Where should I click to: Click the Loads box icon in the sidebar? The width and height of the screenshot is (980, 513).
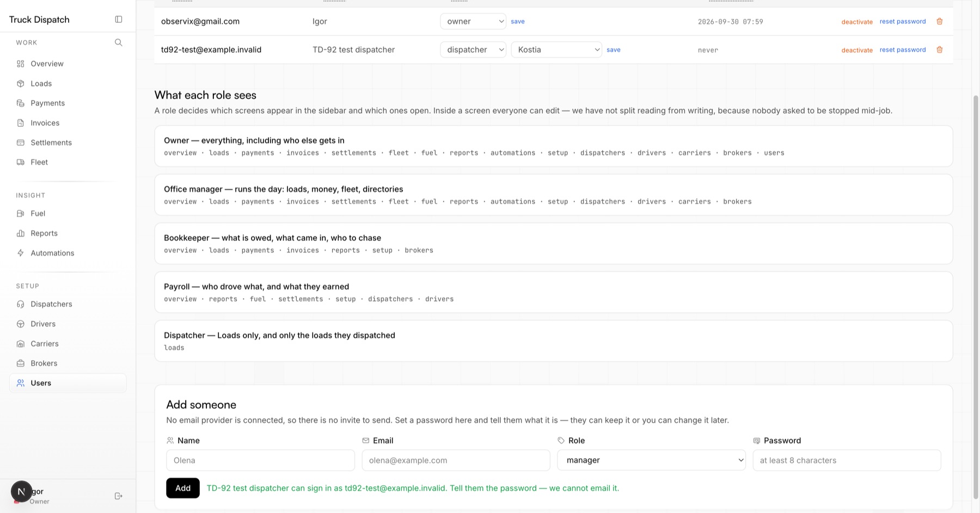pyautogui.click(x=21, y=83)
